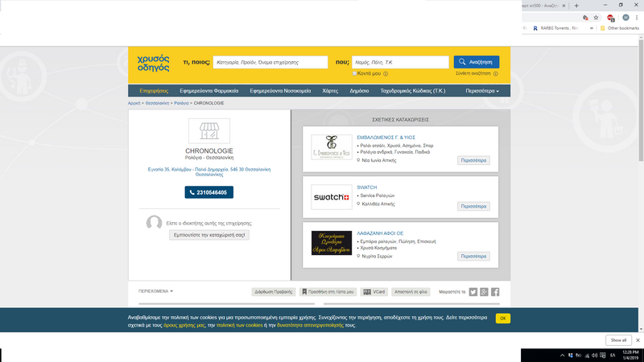This screenshot has width=644, height=362.
Task: Click Αποστολή σε φίλο button
Action: 411,292
